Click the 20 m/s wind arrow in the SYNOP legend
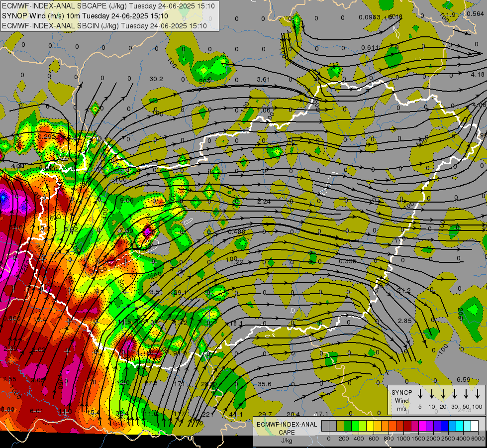Image resolution: width=487 pixels, height=448 pixels. click(443, 394)
